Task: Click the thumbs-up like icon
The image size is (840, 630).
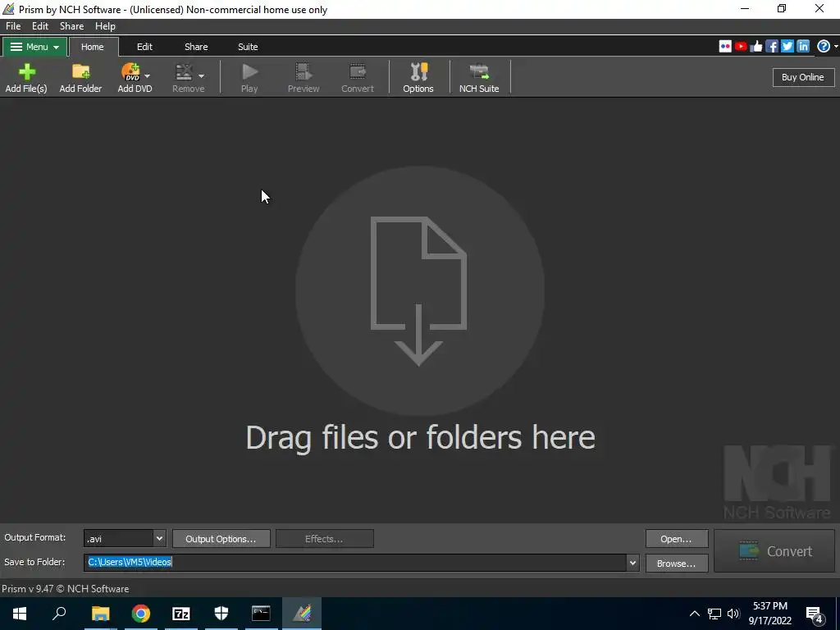Action: coord(756,47)
